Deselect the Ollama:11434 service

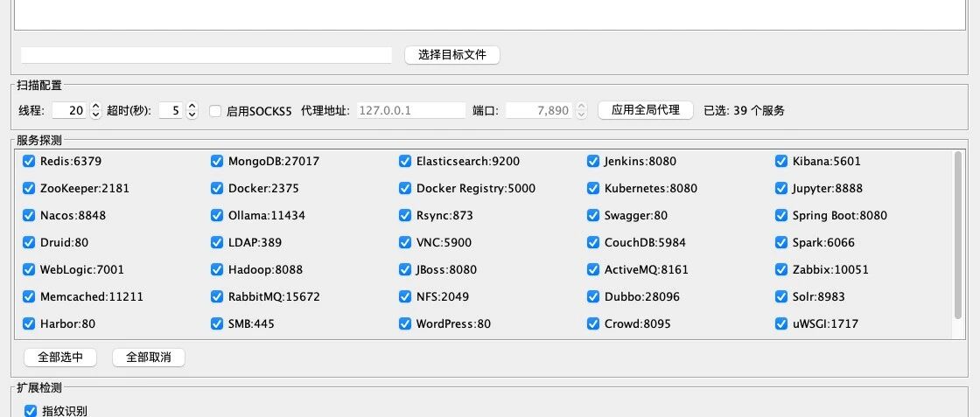tap(217, 215)
